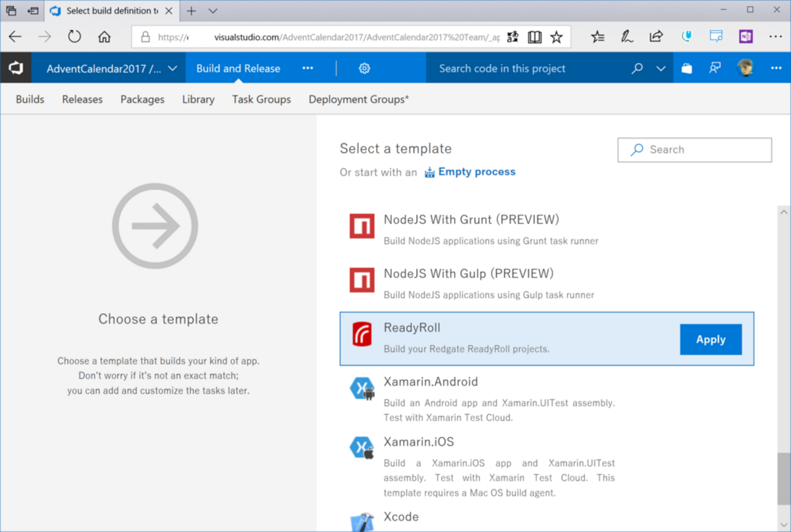This screenshot has height=532, width=791.
Task: Open the browser tab list chevron
Action: pyautogui.click(x=212, y=11)
